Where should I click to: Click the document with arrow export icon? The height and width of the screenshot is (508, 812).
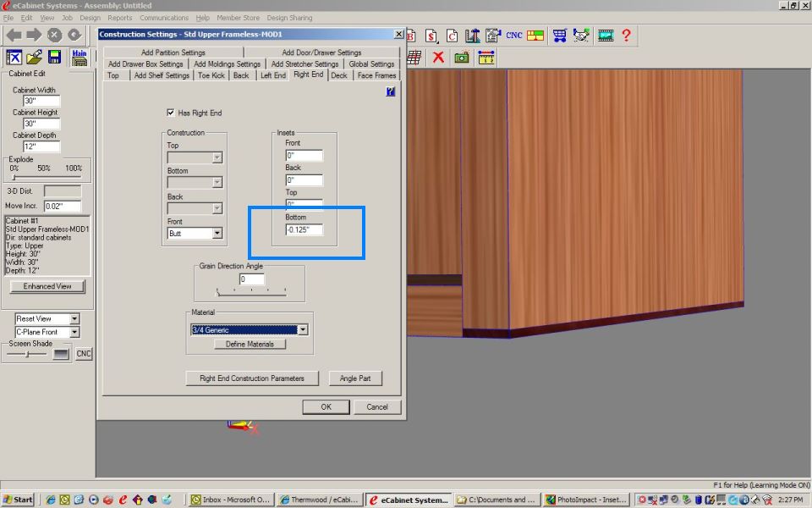(493, 36)
